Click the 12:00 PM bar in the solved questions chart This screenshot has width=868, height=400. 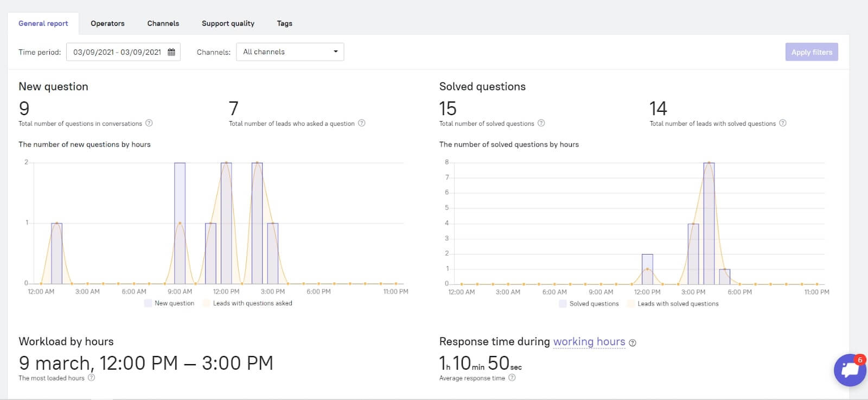(x=647, y=269)
